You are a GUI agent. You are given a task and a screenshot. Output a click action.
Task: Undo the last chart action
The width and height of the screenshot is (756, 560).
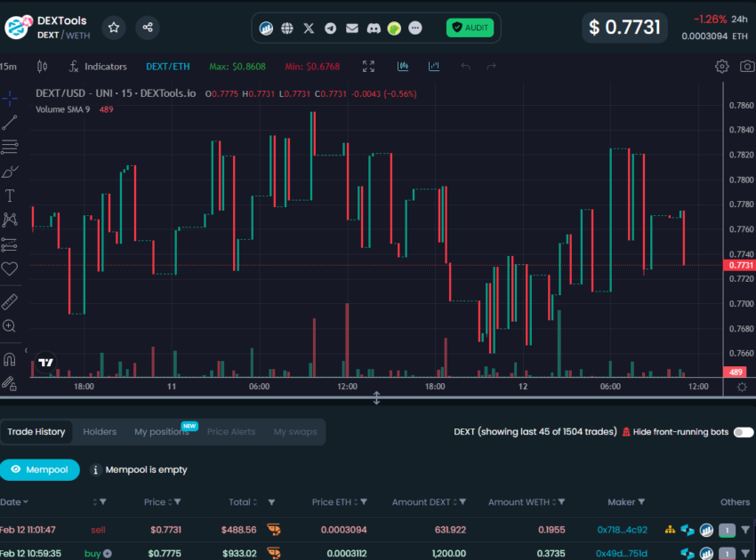465,67
